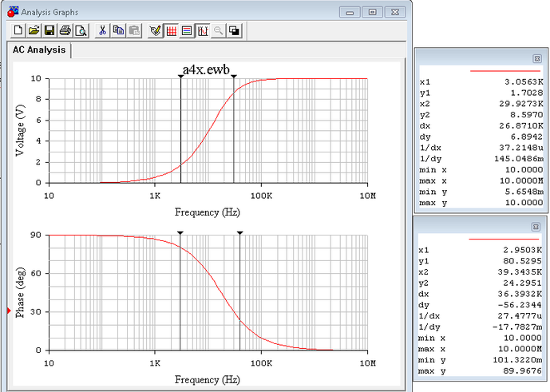The height and width of the screenshot is (392, 550).
Task: Maximize the Analysis Graphs window
Action: [372, 12]
